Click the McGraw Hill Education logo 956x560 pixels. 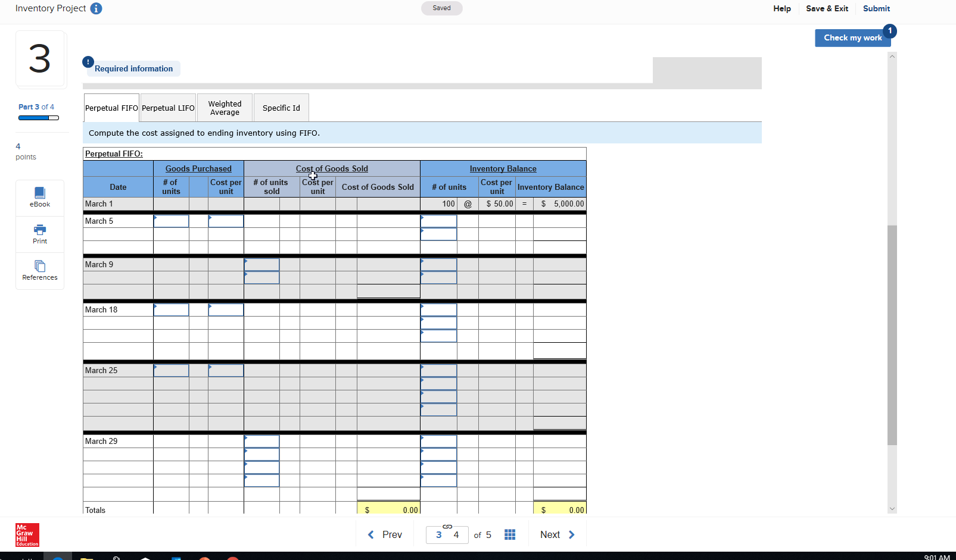pos(27,535)
